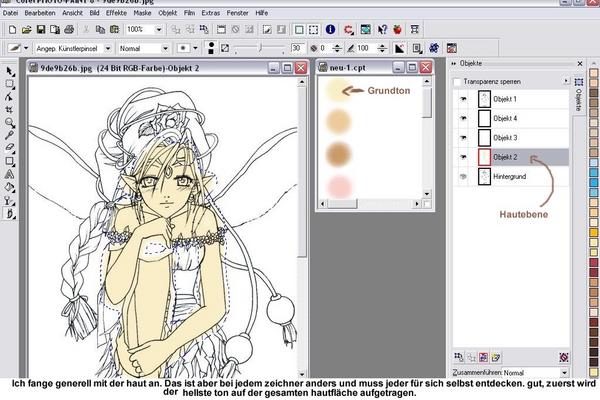Toggle visibility eye of Objekt 2
600x400 pixels.
pyautogui.click(x=463, y=157)
